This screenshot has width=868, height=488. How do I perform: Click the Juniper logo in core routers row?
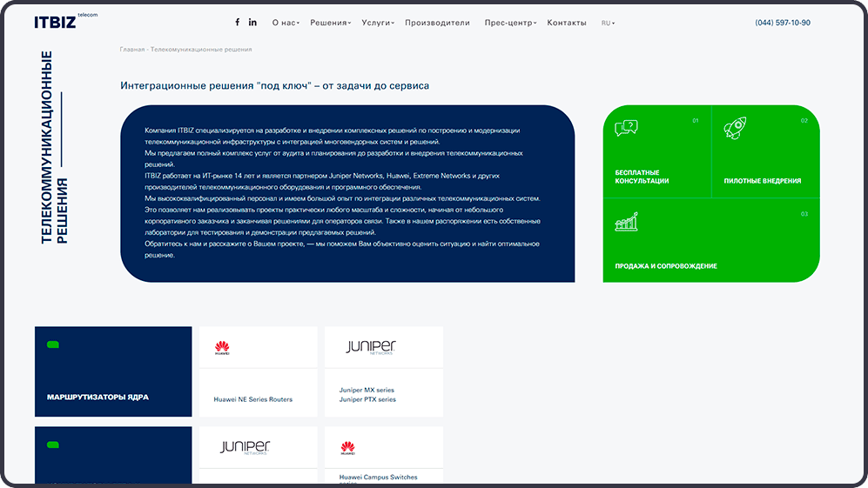[370, 348]
